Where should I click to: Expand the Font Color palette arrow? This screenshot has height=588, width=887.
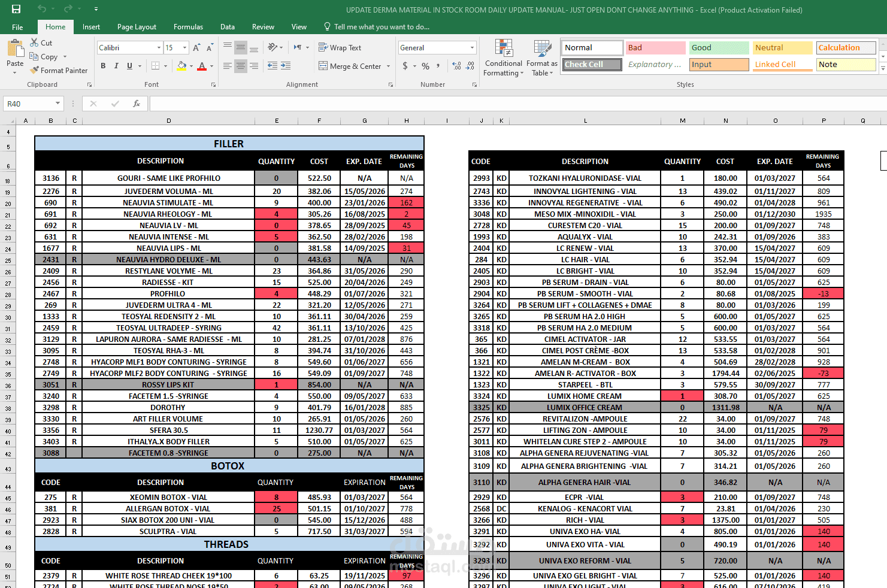pyautogui.click(x=211, y=66)
